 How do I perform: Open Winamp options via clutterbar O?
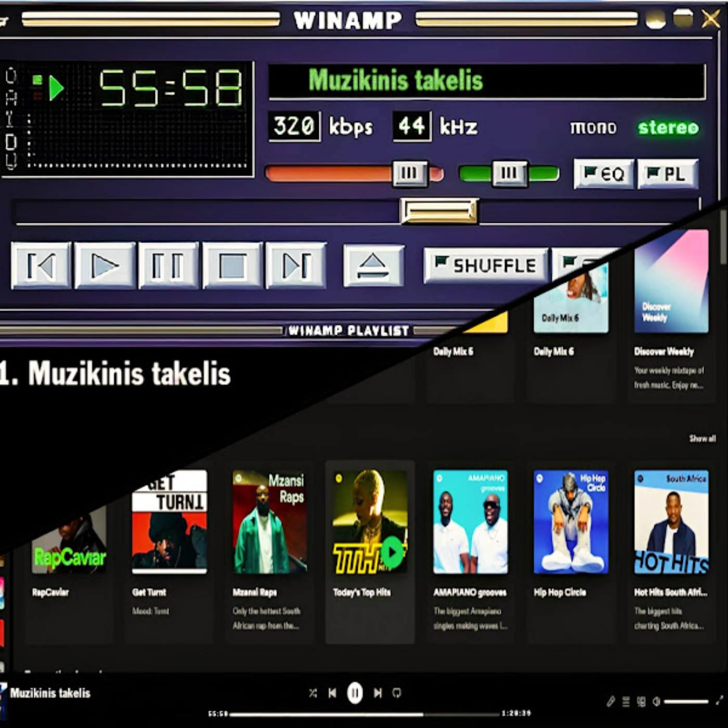click(11, 76)
